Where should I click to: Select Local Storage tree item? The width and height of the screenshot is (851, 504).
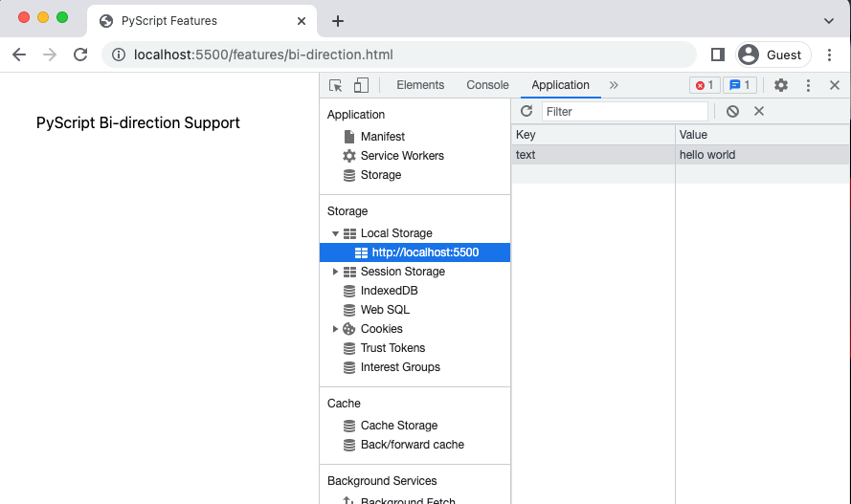[x=396, y=233]
